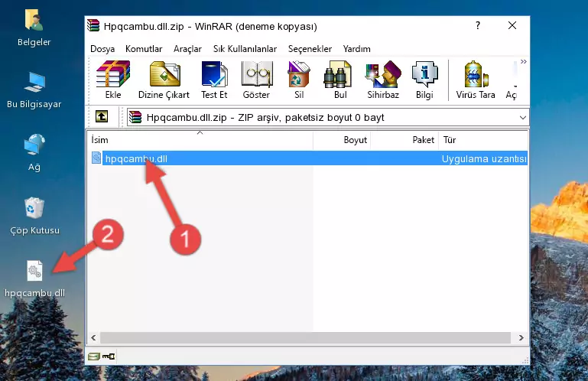This screenshot has height=381, width=588.
Task: Click the help question mark button
Action: pos(478,25)
